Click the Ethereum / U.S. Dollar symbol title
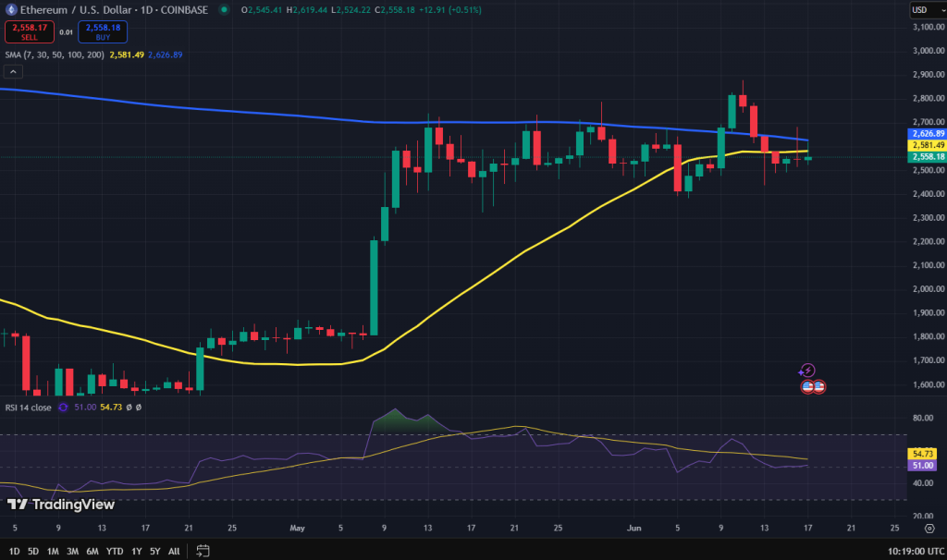 (76, 9)
